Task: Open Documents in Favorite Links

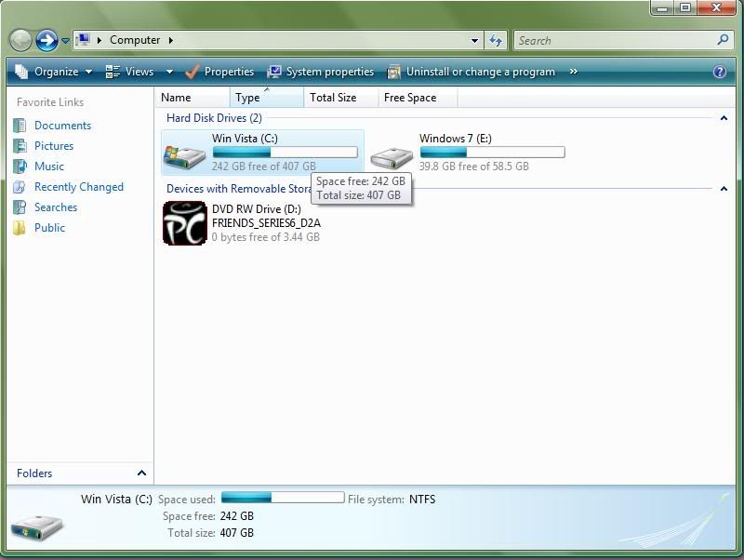Action: [62, 126]
